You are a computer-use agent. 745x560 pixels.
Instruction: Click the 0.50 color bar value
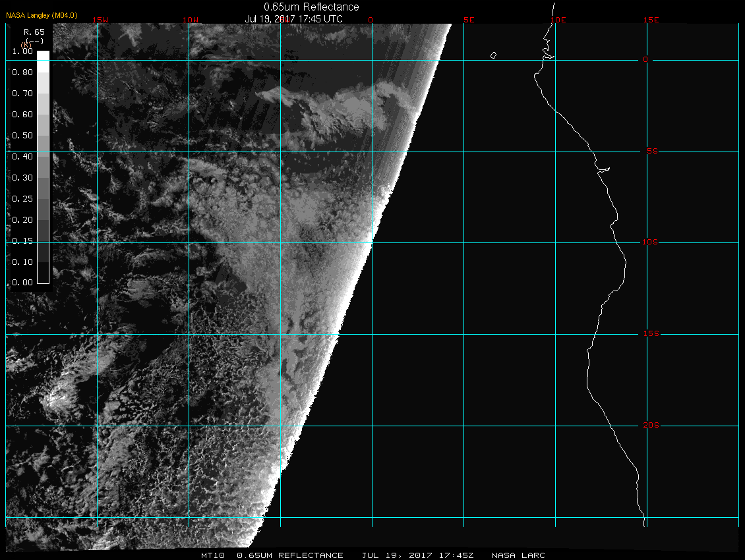click(x=22, y=135)
